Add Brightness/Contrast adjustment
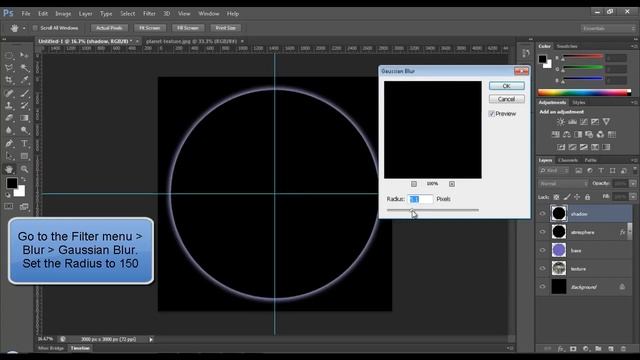640x360 pixels. coord(561,122)
